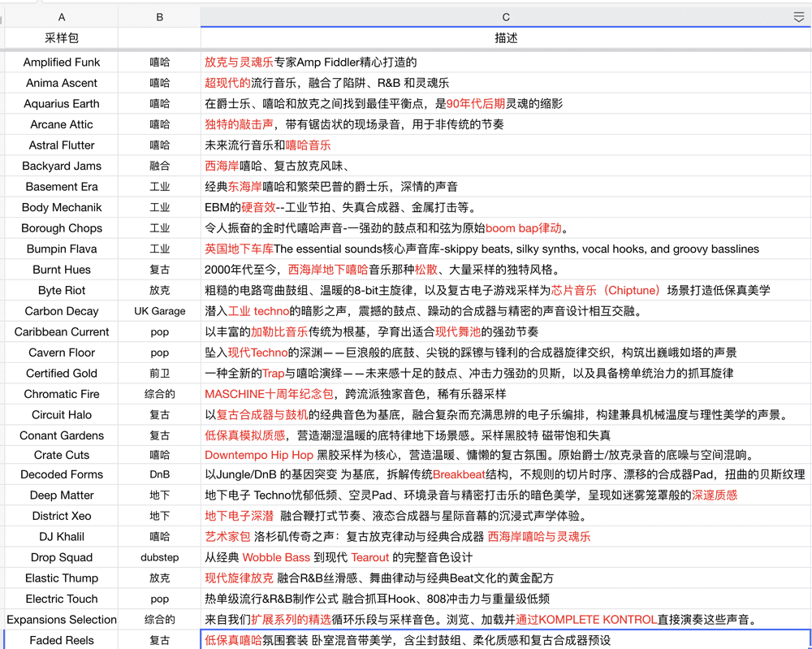This screenshot has height=649, width=812.
Task: Select the Decoded Forms cell
Action: tap(61, 474)
